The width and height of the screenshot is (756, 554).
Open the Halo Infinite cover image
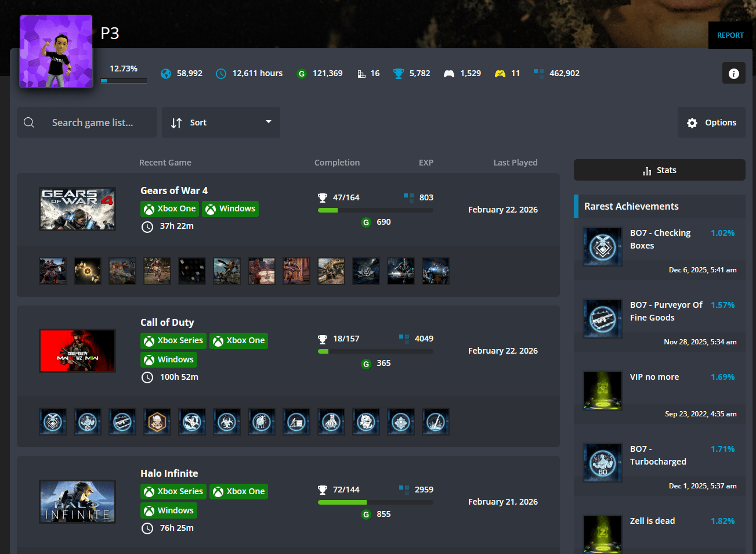pyautogui.click(x=77, y=502)
